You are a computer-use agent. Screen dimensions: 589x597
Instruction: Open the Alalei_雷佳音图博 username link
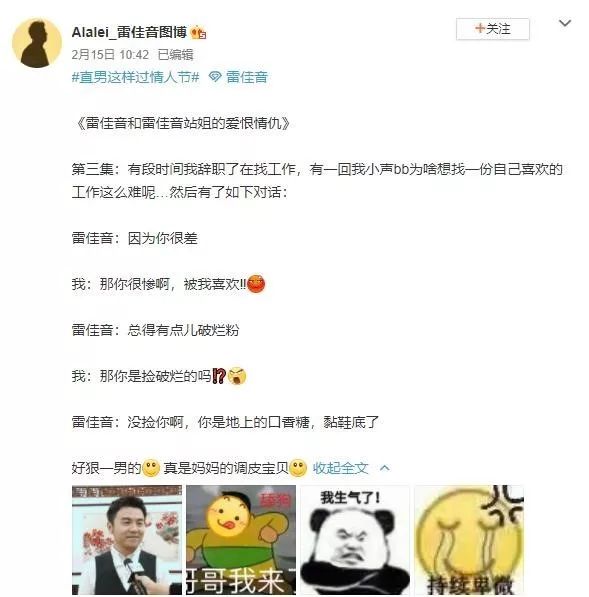coord(129,32)
